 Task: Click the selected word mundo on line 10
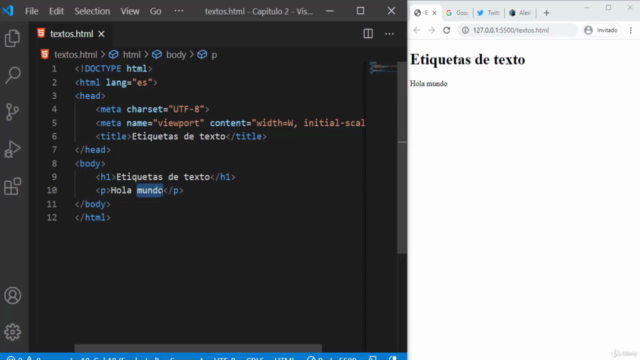(x=150, y=190)
